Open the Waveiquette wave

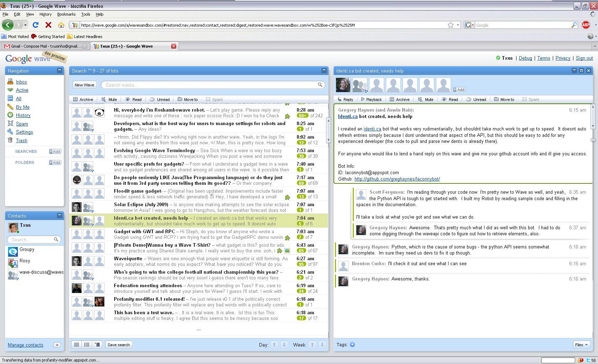(199, 261)
